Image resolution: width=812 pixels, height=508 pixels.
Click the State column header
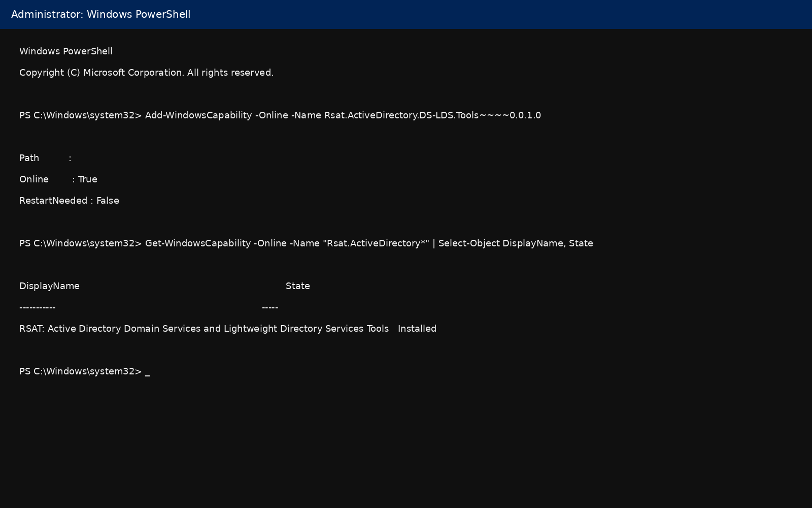pos(298,286)
